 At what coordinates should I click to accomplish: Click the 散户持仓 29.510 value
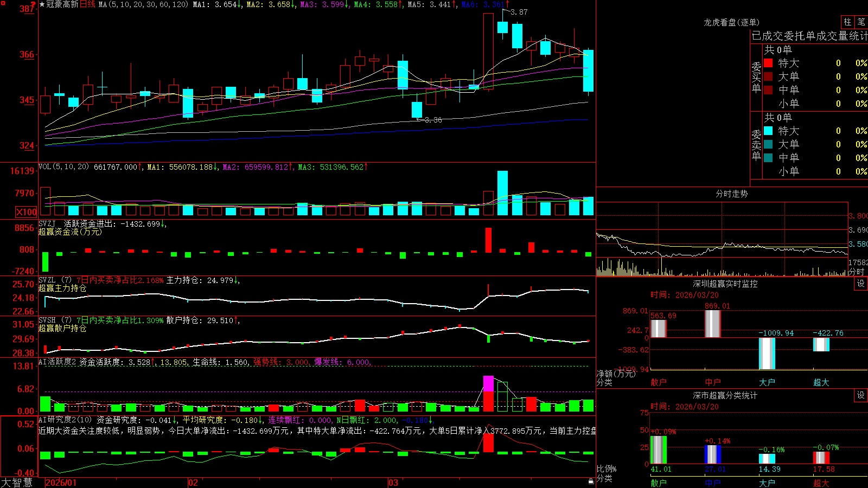pos(221,320)
